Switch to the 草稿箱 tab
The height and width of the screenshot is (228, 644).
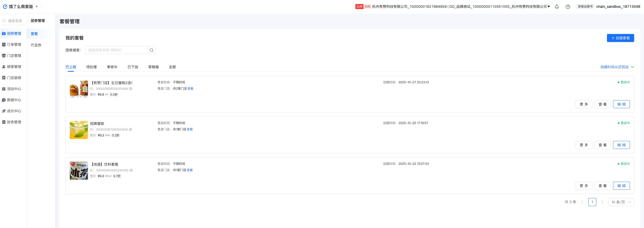tap(153, 67)
